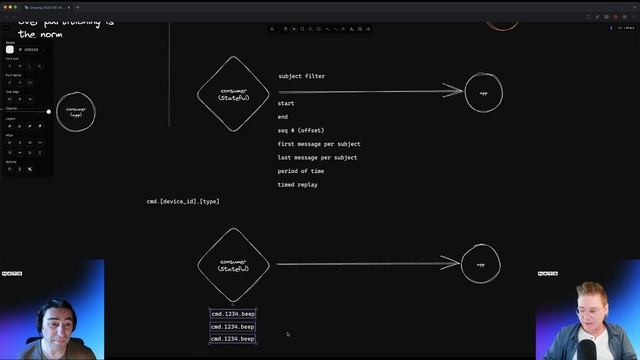Screen dimensions: 640x360
Task: Select the 'period of time' text
Action: pyautogui.click(x=301, y=171)
